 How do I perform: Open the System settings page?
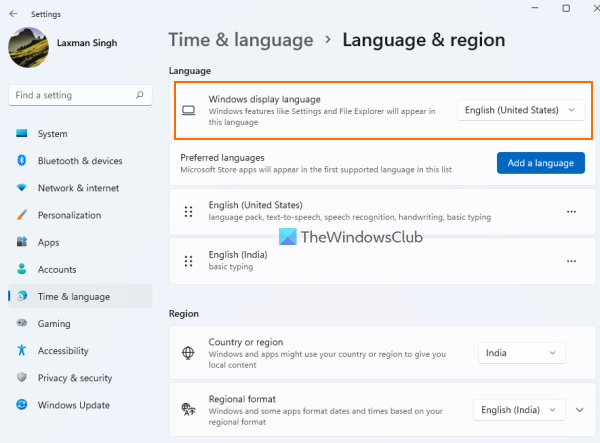pyautogui.click(x=52, y=134)
